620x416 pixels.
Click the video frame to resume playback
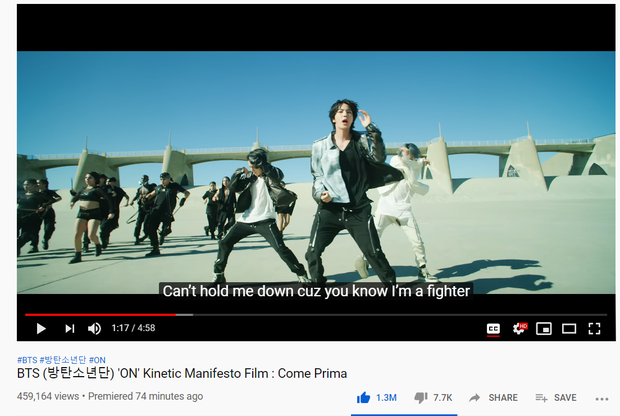pyautogui.click(x=316, y=172)
